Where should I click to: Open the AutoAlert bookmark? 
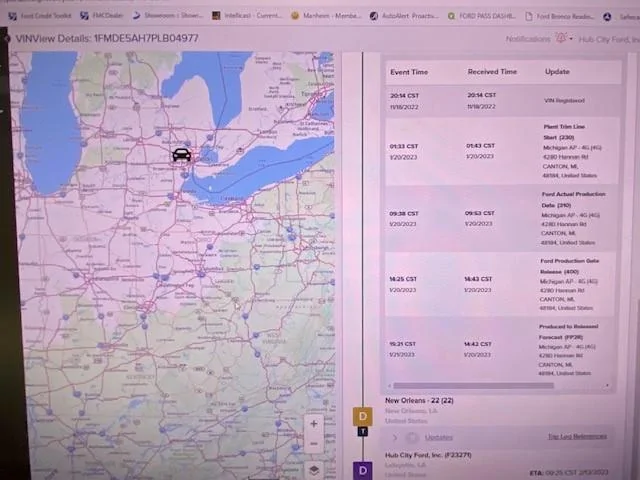pos(404,16)
